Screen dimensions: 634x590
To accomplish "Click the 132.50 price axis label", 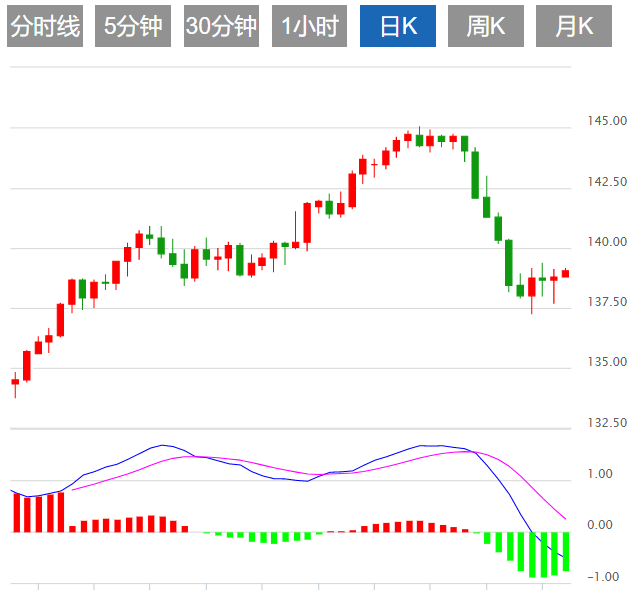I will [x=607, y=423].
